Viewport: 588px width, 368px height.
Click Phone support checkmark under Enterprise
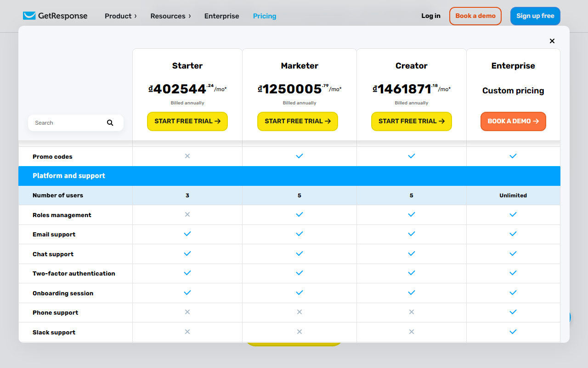coord(513,312)
